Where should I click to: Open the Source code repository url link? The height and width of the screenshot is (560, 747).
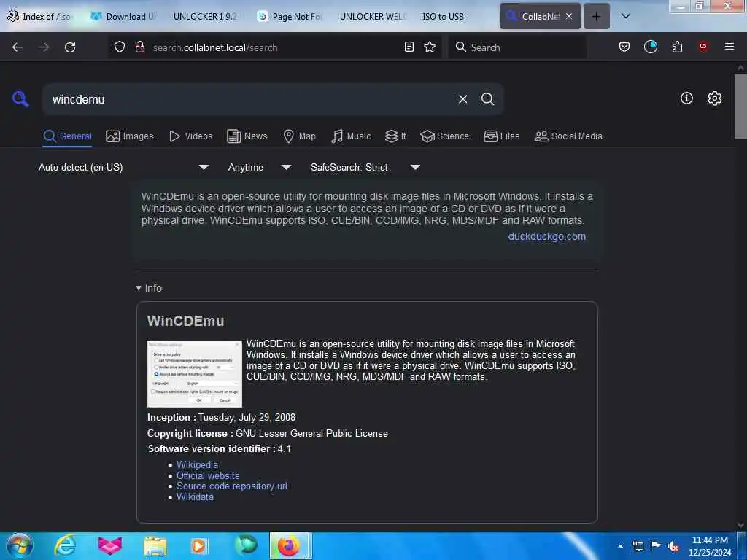pyautogui.click(x=232, y=486)
